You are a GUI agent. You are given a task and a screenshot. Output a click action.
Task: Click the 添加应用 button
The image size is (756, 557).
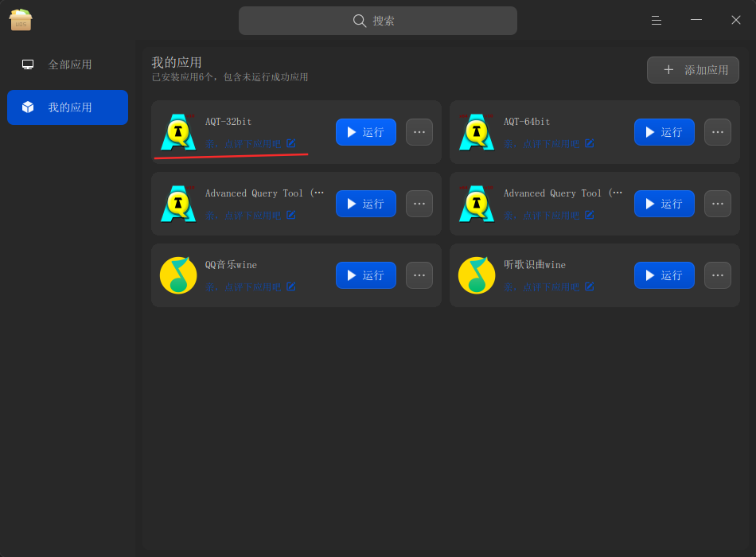tap(693, 70)
